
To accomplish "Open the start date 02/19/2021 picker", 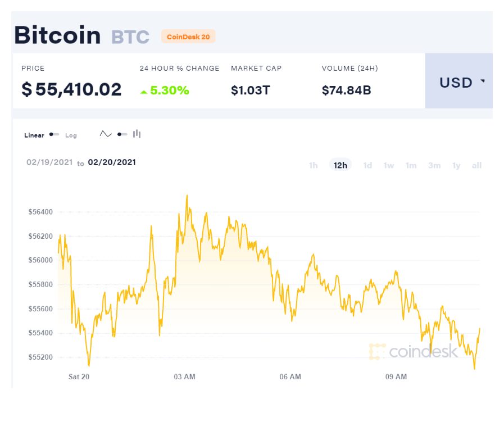I will pyautogui.click(x=49, y=162).
